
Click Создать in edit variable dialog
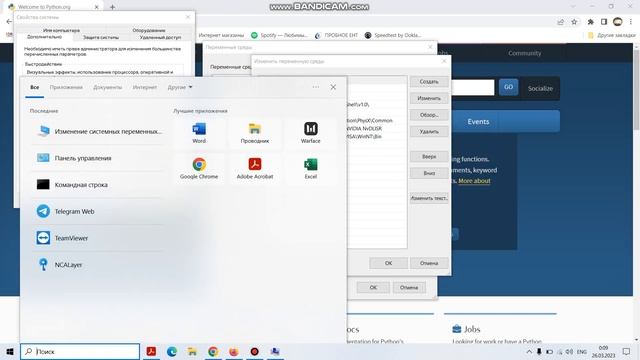[429, 82]
